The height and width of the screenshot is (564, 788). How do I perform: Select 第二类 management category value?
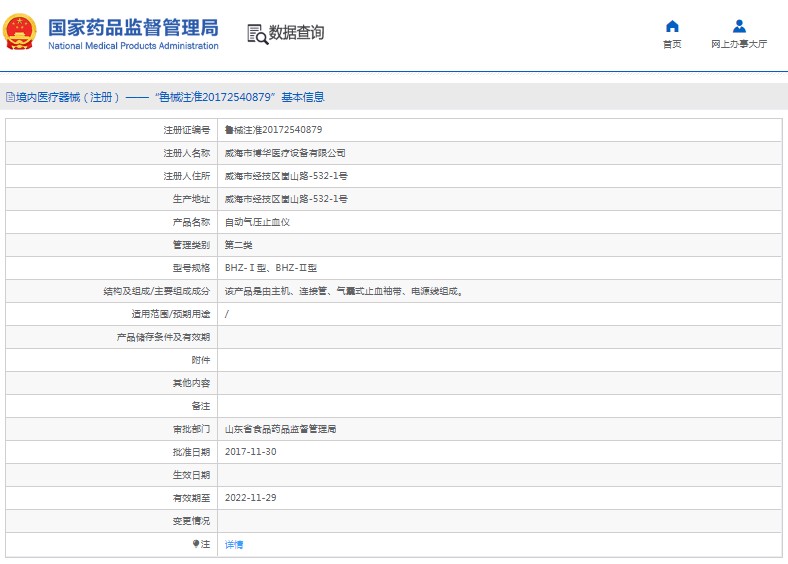tap(239, 245)
